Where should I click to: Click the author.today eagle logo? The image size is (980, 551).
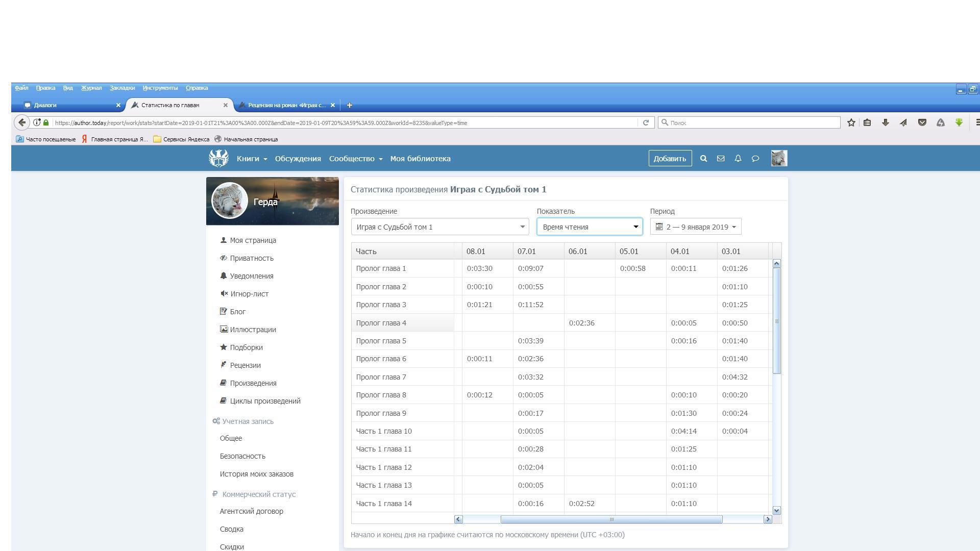pos(218,158)
